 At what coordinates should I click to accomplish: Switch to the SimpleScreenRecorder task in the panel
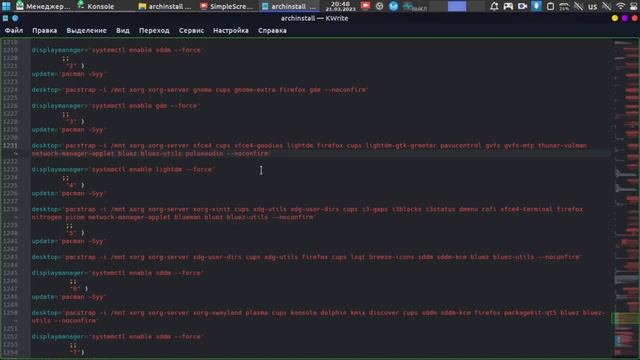tap(227, 6)
